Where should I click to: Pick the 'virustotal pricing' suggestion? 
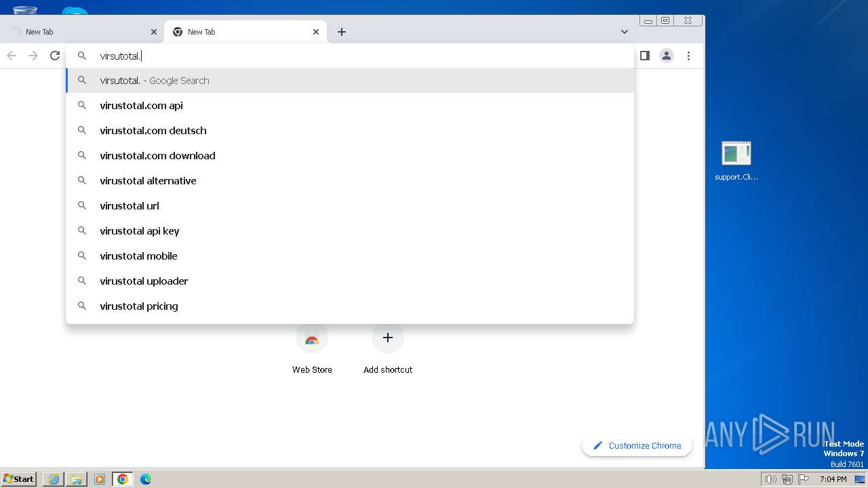pos(350,306)
